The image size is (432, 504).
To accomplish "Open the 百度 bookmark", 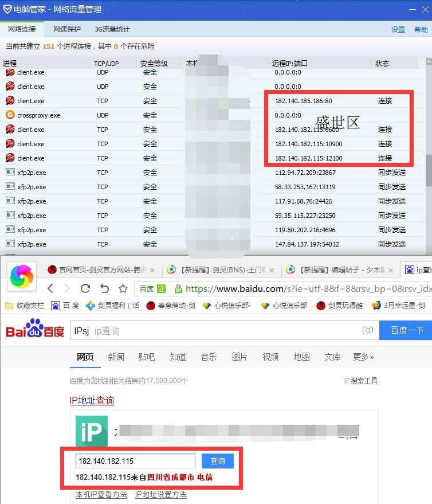I will (x=65, y=305).
